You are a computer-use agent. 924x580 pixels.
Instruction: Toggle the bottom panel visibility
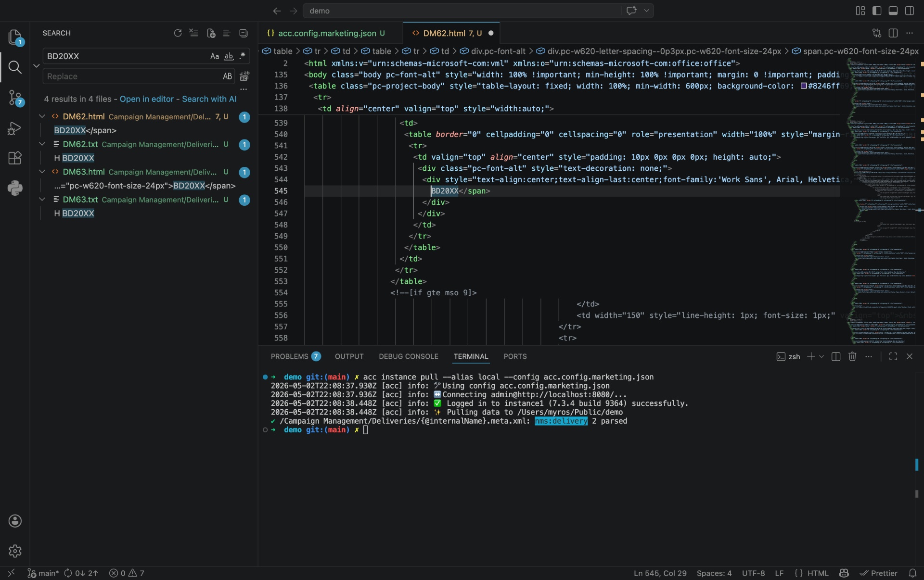pyautogui.click(x=893, y=11)
